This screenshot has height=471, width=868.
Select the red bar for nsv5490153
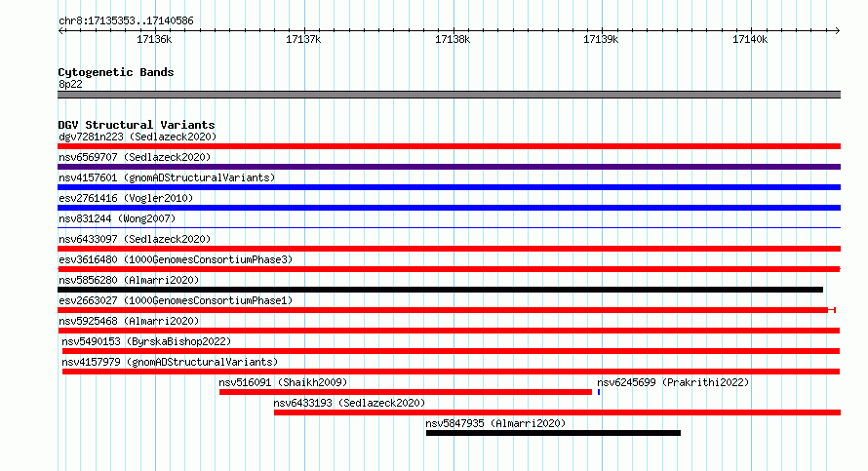coord(451,351)
